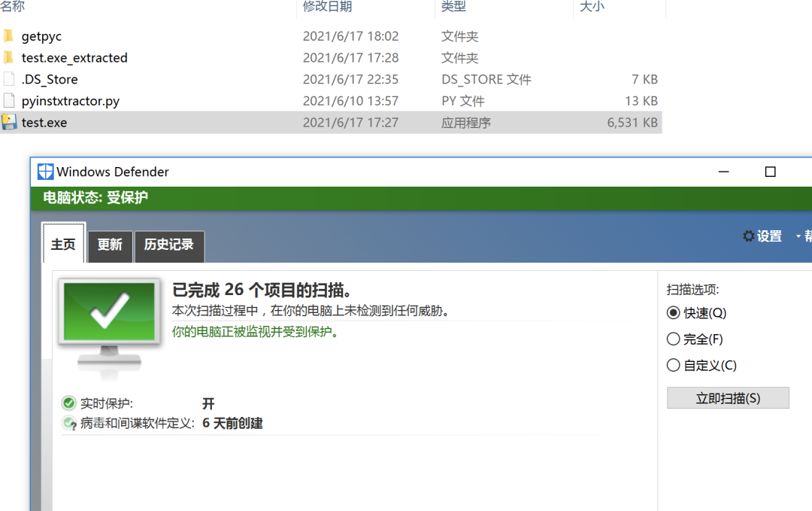812x511 pixels.
Task: Switch to the 更新 tab
Action: (110, 245)
